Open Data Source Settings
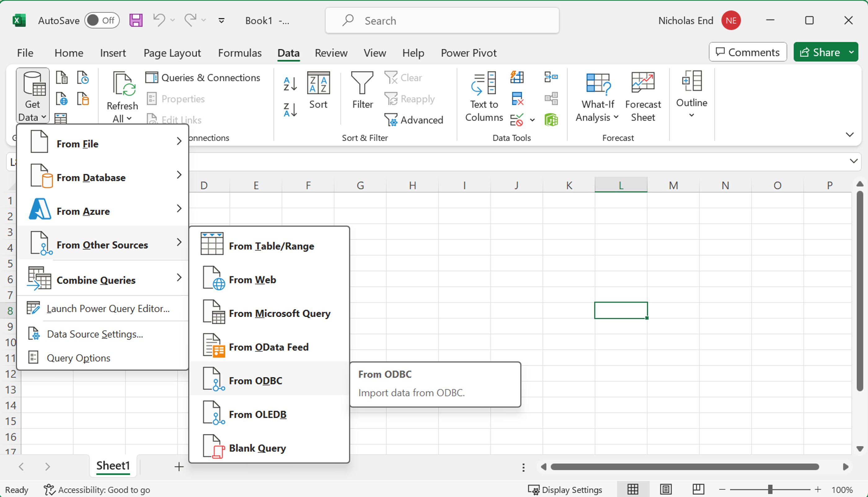Image resolution: width=868 pixels, height=497 pixels. click(x=103, y=334)
